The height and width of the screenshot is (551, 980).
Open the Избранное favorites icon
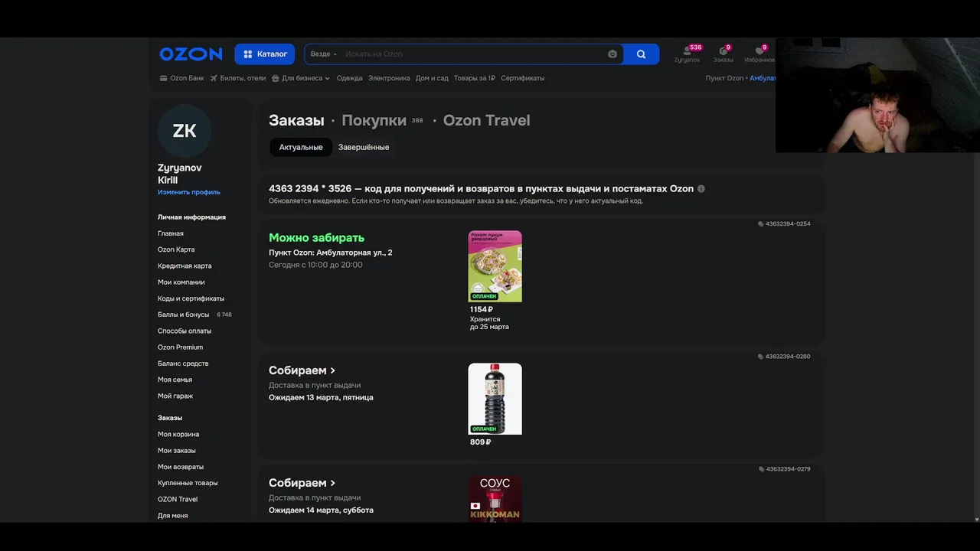pos(759,54)
